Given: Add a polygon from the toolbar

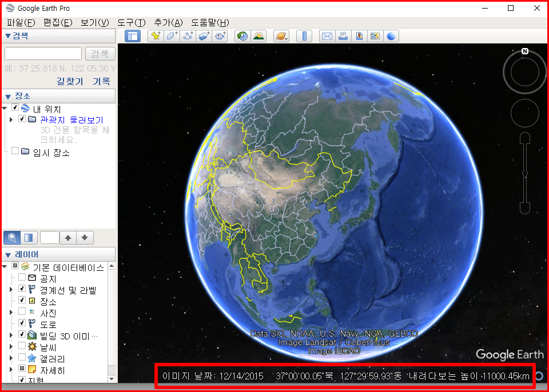Looking at the screenshot, I should click(172, 36).
